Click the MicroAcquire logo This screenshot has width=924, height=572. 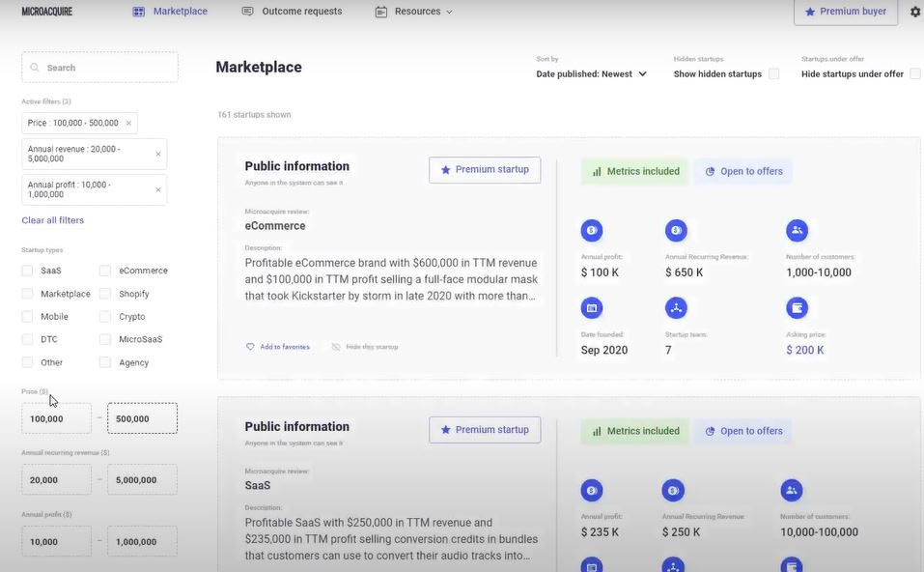[x=46, y=12]
